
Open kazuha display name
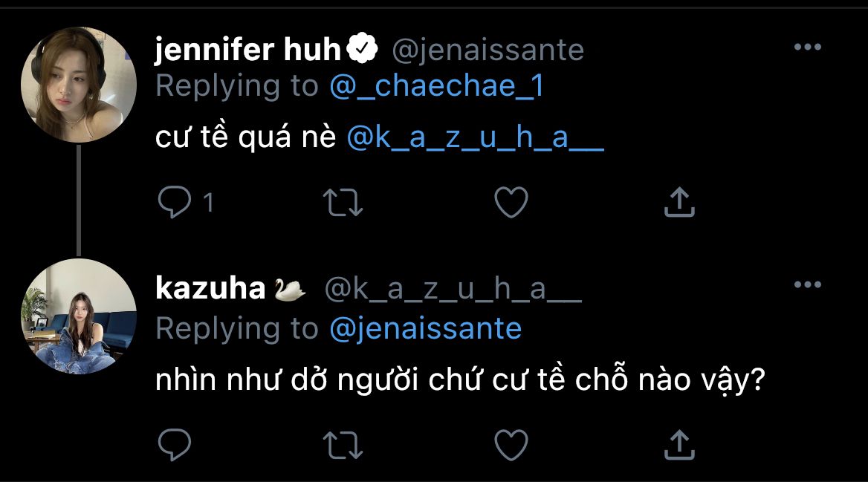coord(210,289)
